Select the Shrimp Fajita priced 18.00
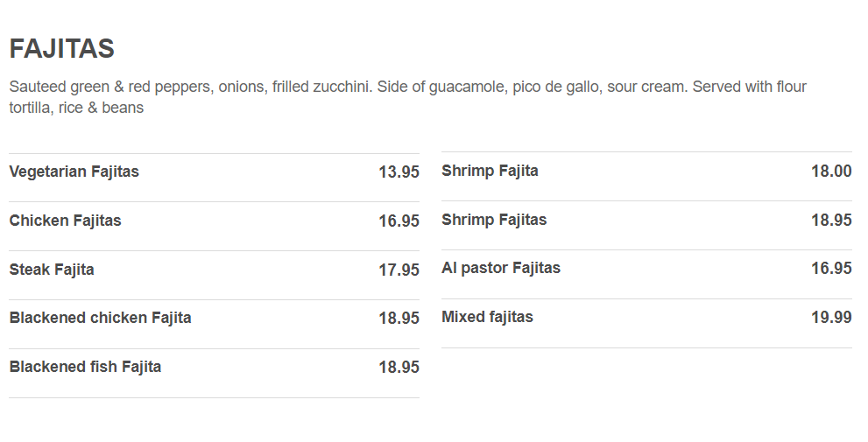868x442 pixels. 490,171
